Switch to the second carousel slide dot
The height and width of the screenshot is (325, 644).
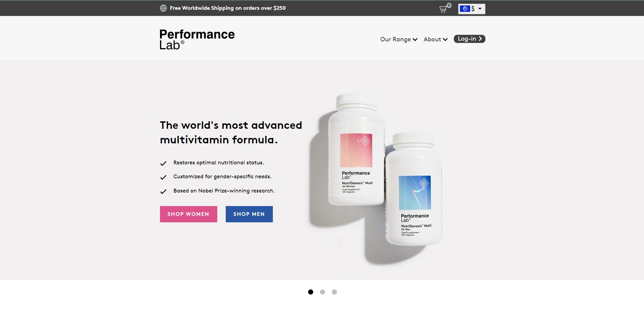[322, 292]
